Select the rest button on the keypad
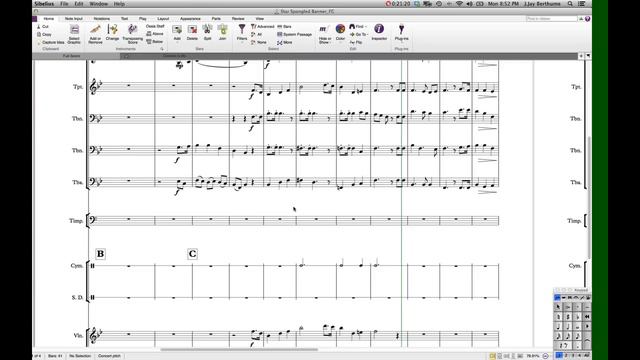 tap(564, 346)
